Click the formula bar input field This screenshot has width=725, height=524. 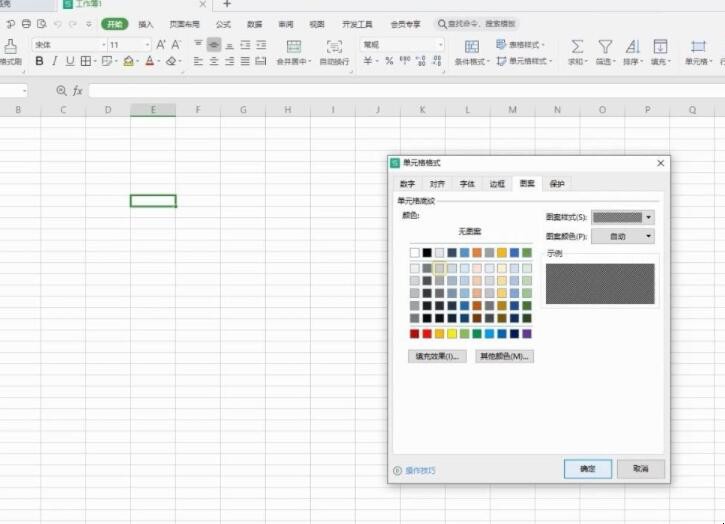pyautogui.click(x=406, y=91)
